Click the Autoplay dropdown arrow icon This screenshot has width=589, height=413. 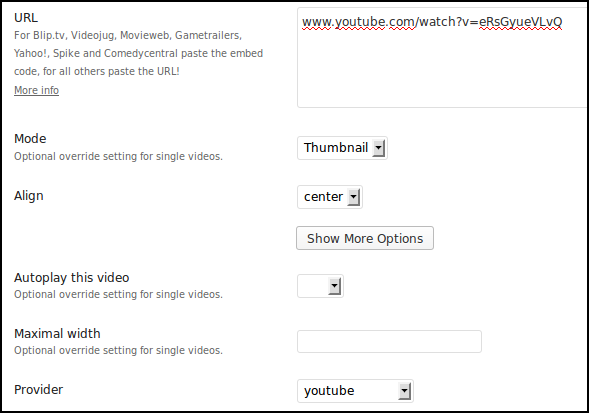334,286
